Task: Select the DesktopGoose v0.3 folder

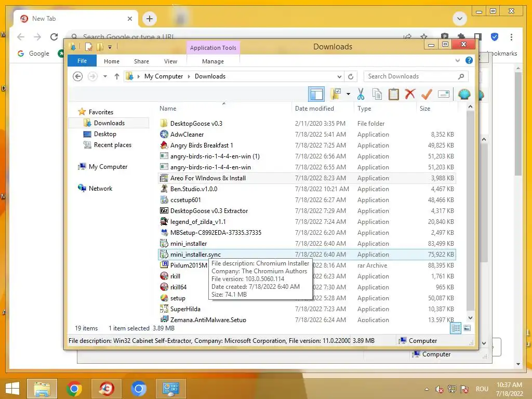Action: (307, 124)
